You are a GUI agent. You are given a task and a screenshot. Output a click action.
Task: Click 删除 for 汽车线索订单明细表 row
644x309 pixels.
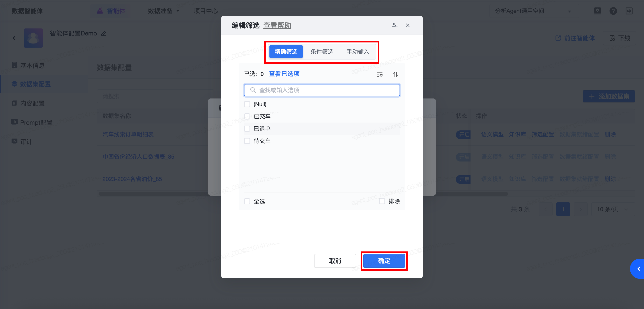(610, 134)
